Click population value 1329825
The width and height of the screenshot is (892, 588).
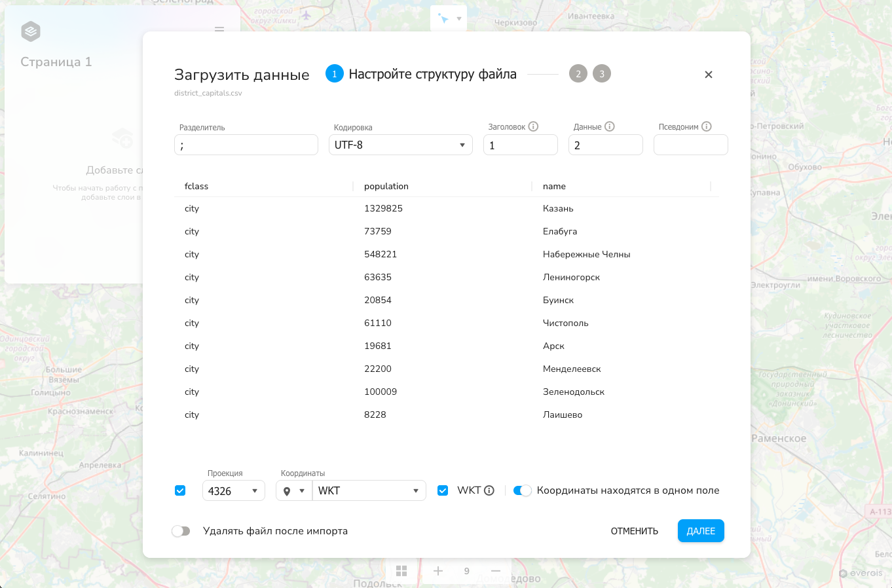point(383,208)
